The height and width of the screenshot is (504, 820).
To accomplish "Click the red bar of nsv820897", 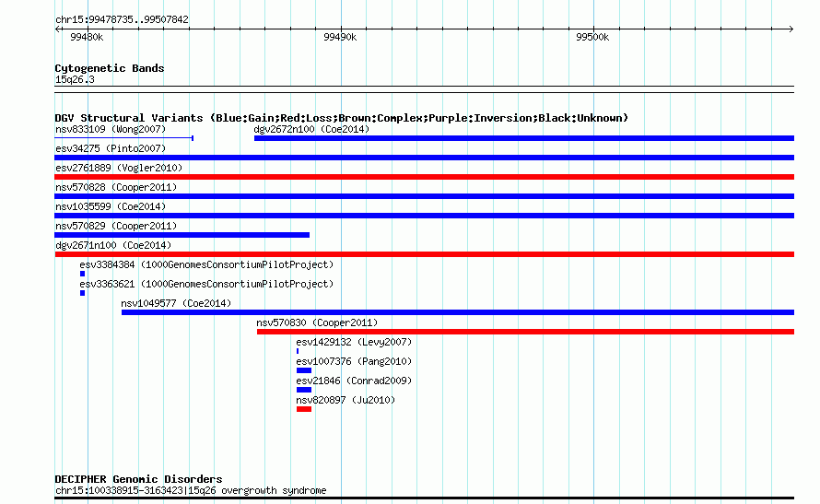I will 304,409.
